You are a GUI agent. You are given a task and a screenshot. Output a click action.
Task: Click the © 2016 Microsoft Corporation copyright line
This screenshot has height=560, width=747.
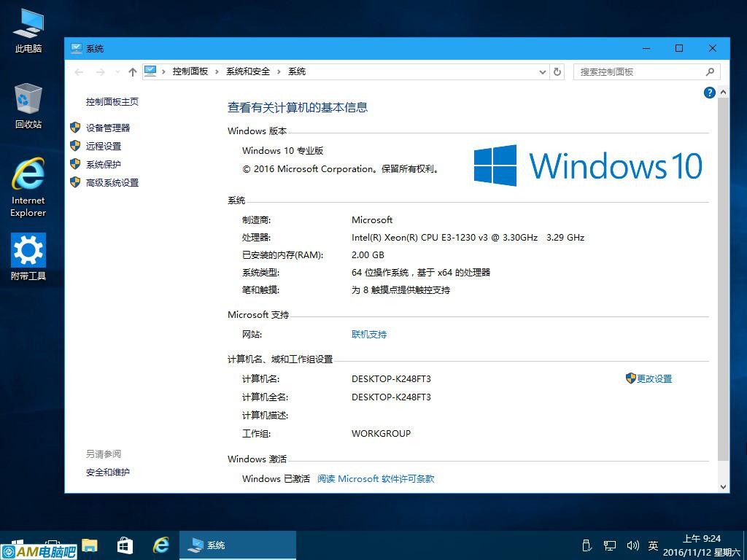coord(341,169)
